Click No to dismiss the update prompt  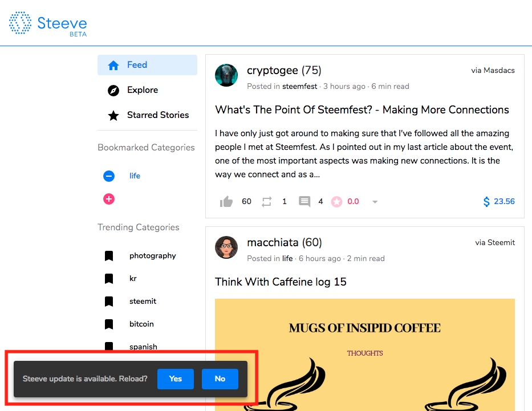point(220,379)
